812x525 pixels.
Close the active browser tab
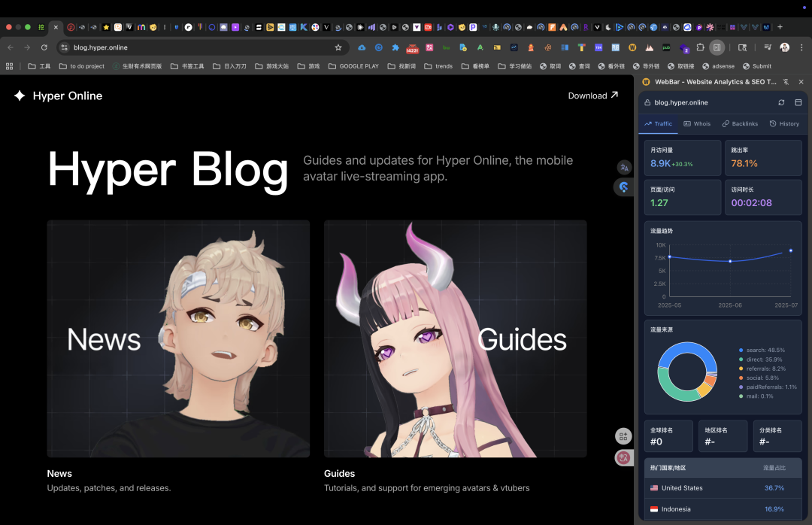56,27
